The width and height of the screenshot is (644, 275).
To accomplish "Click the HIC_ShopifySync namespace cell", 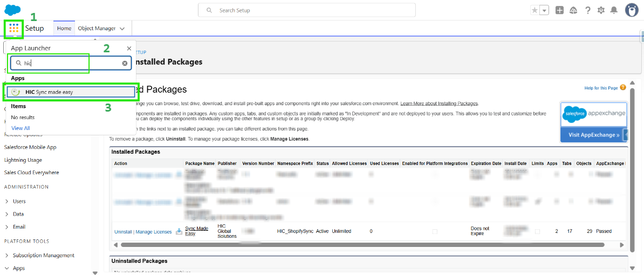I will point(296,231).
